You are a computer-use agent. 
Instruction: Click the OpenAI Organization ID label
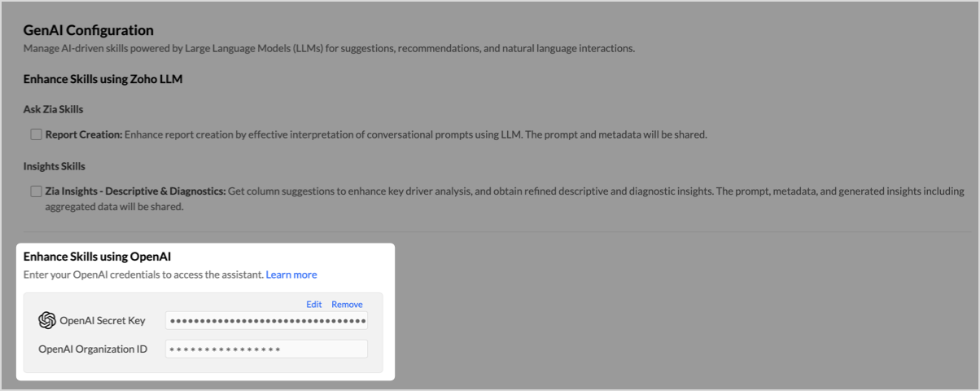93,349
